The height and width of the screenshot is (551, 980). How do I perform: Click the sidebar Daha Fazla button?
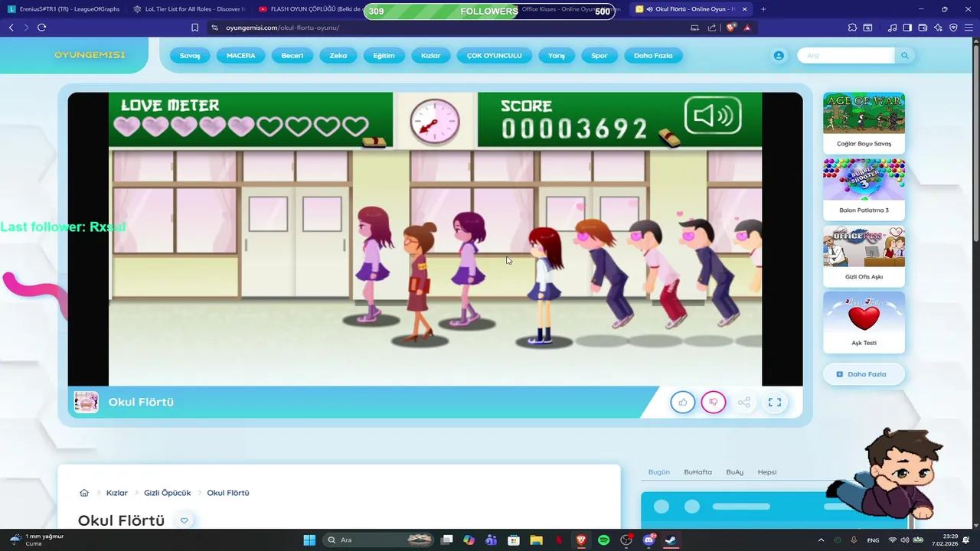tap(864, 374)
